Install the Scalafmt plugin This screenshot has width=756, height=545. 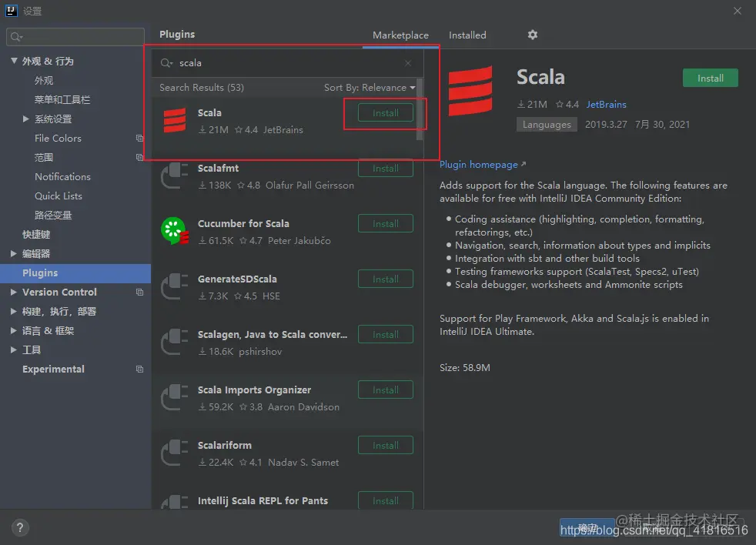[385, 169]
